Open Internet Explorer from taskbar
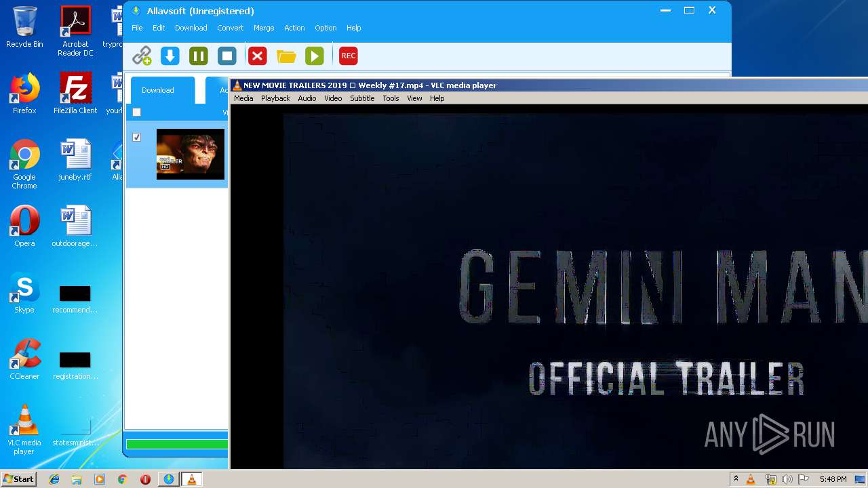This screenshot has width=868, height=488. (54, 479)
